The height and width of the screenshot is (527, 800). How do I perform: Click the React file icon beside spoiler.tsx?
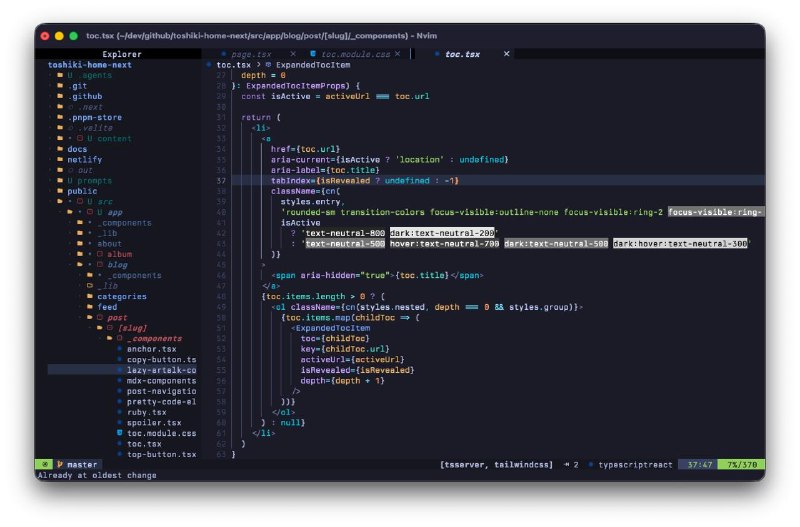[x=119, y=422]
